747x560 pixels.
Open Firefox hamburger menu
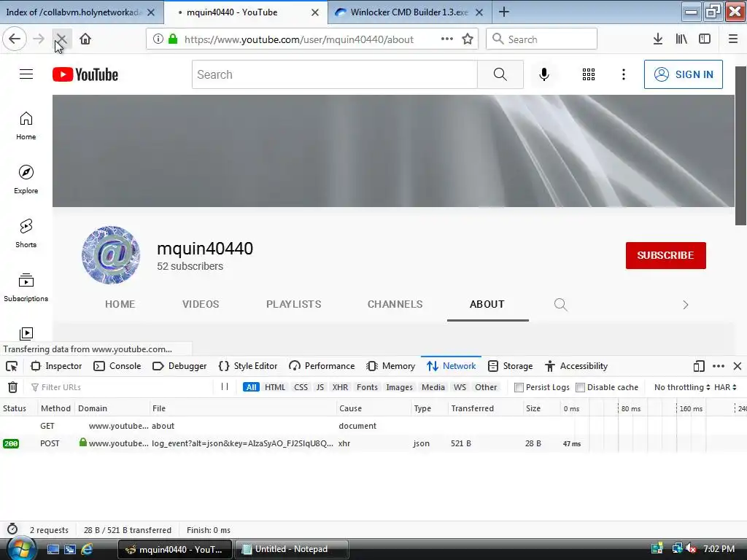tap(733, 39)
